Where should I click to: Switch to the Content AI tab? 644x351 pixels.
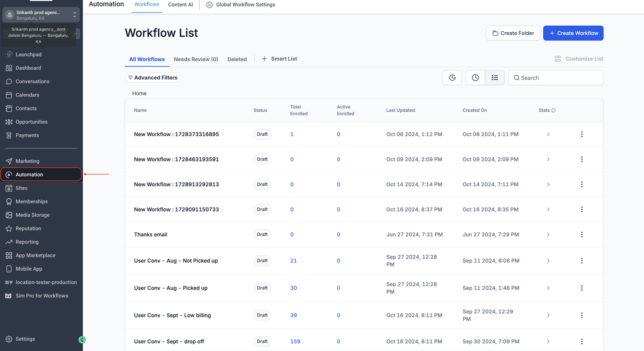[180, 5]
